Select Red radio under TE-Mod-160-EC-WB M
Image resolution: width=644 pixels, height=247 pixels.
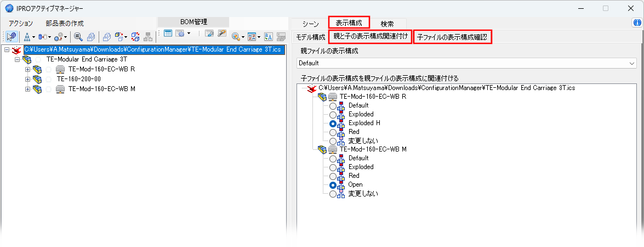point(333,176)
